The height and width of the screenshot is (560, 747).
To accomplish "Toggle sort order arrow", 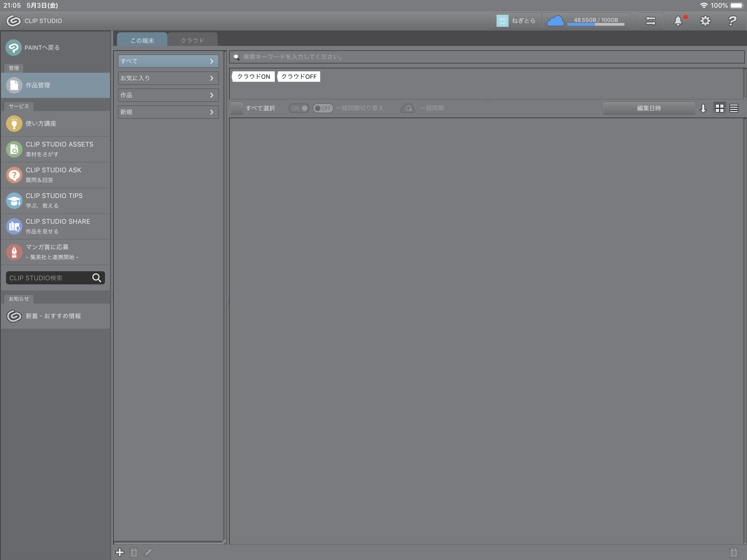I will click(x=703, y=108).
